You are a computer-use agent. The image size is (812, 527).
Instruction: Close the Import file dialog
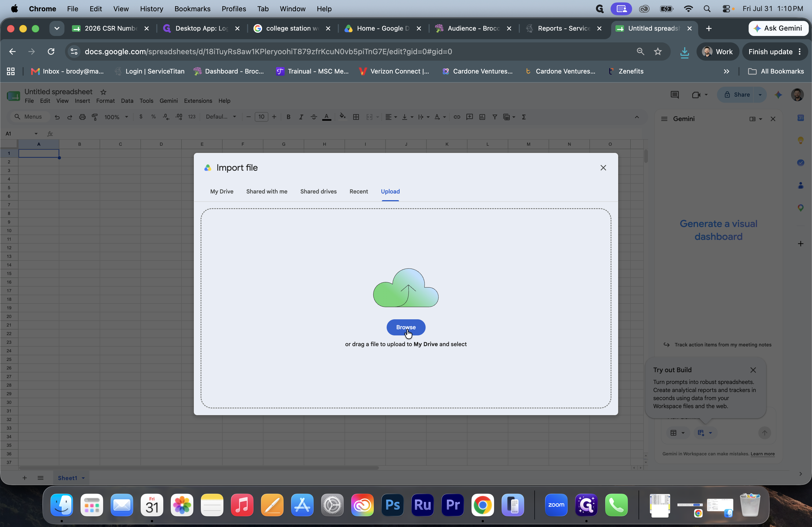pyautogui.click(x=603, y=168)
